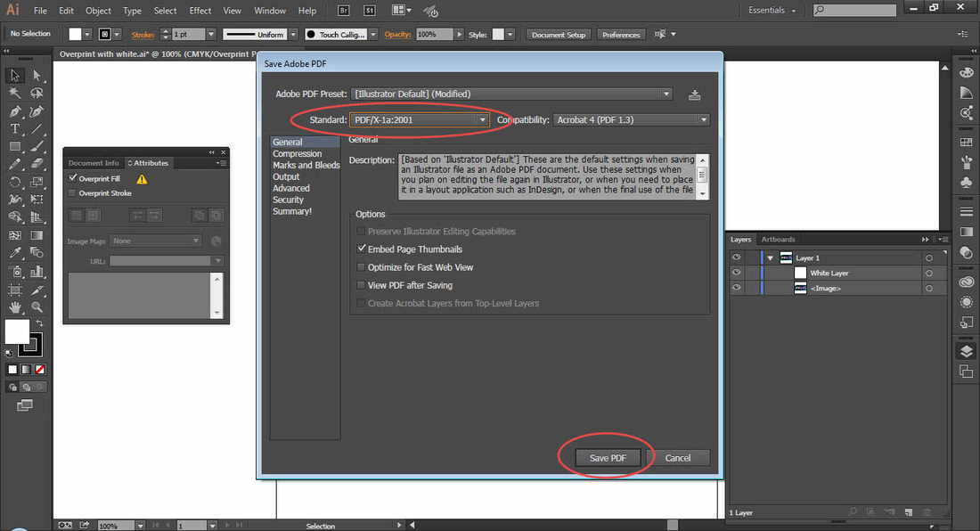Click the Preferences button
Viewport: 980px width, 531px height.
coord(621,35)
